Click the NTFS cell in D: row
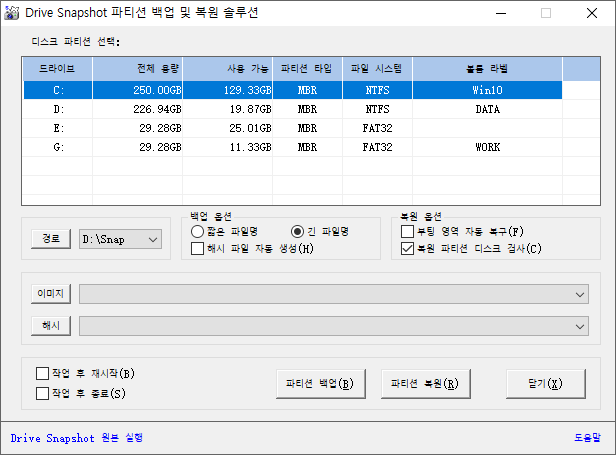 tap(378, 109)
